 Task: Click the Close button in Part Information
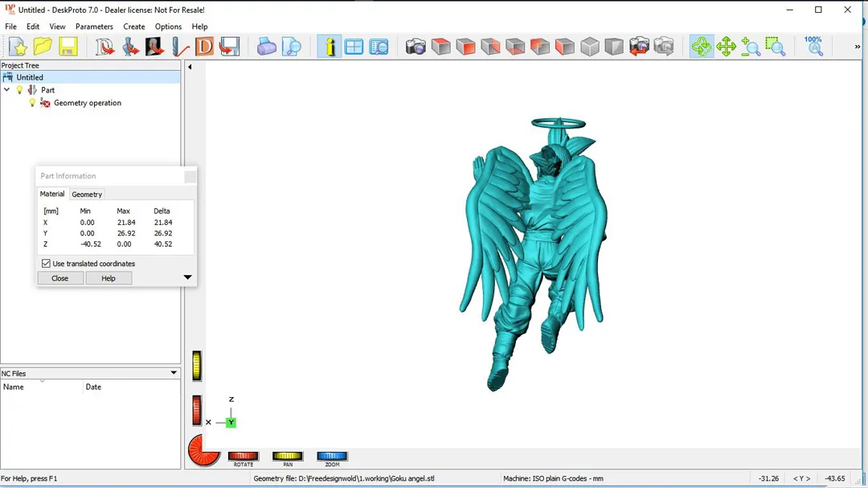pyautogui.click(x=59, y=278)
